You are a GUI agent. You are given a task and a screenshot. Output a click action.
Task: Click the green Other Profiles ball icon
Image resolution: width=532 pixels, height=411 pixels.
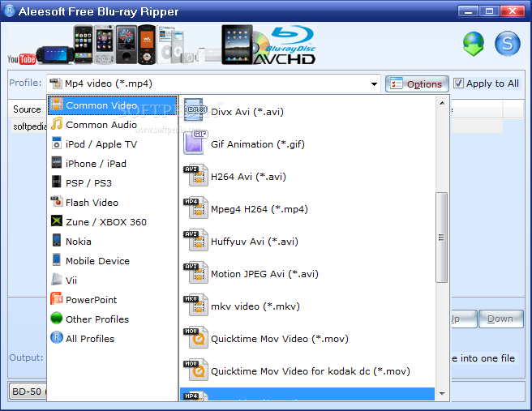pos(57,319)
